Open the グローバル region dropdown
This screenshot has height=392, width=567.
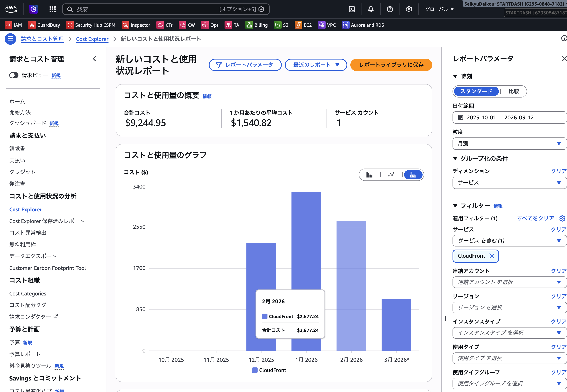[439, 9]
